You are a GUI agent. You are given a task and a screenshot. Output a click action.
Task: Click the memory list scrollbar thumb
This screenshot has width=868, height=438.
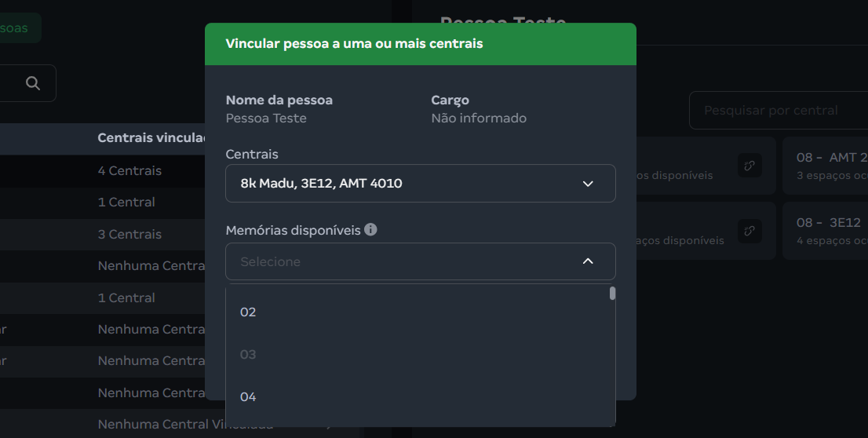pyautogui.click(x=612, y=294)
